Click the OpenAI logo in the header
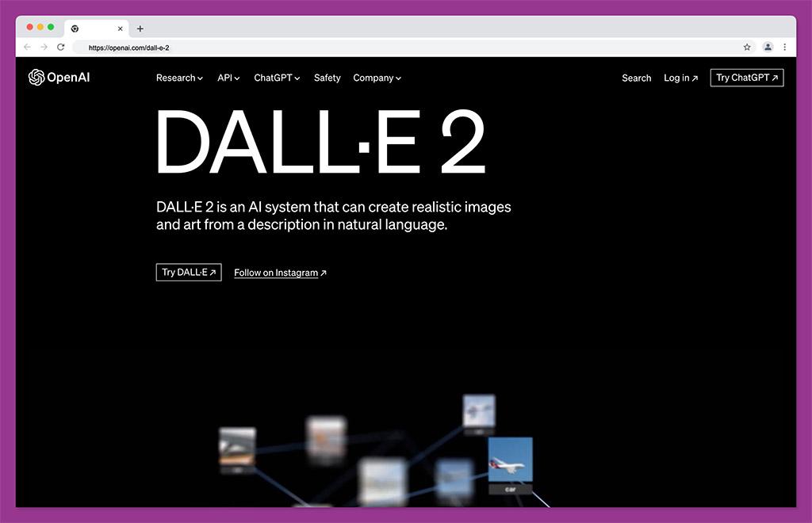 click(59, 78)
